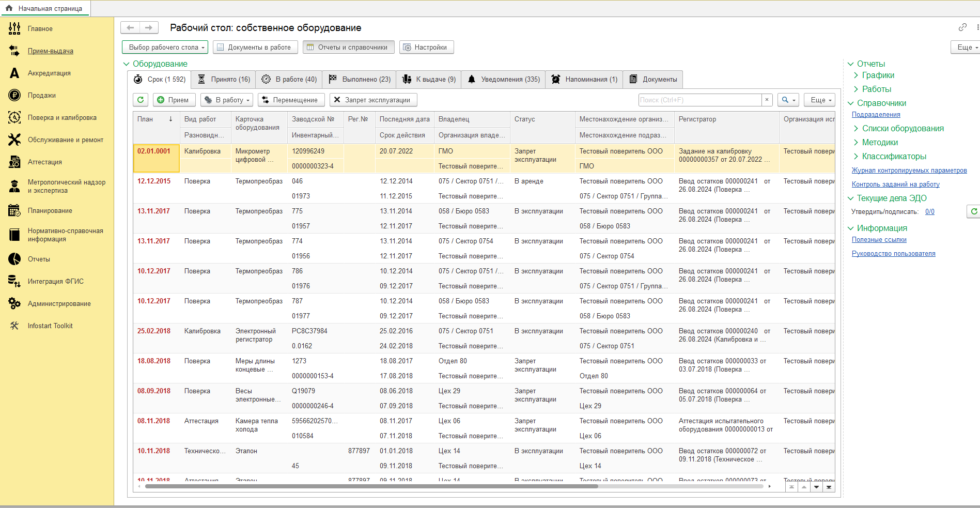Collapse the 'Оборудование' section

(126, 64)
